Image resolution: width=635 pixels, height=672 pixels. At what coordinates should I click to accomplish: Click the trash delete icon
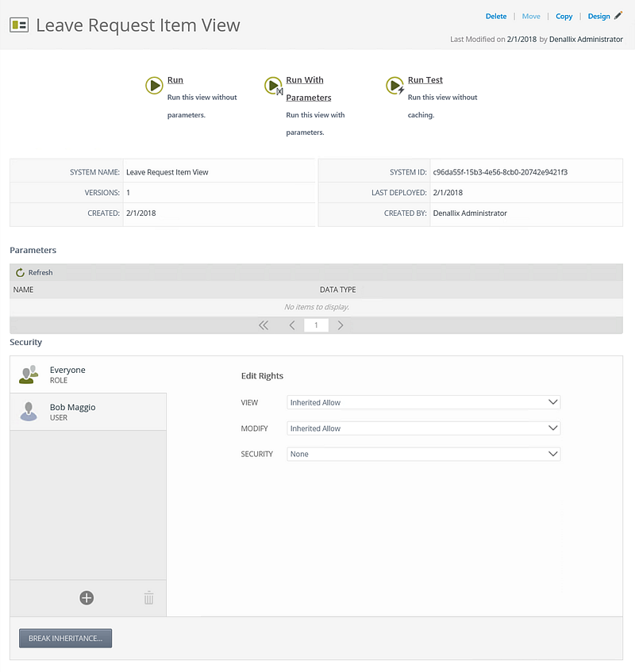click(148, 597)
